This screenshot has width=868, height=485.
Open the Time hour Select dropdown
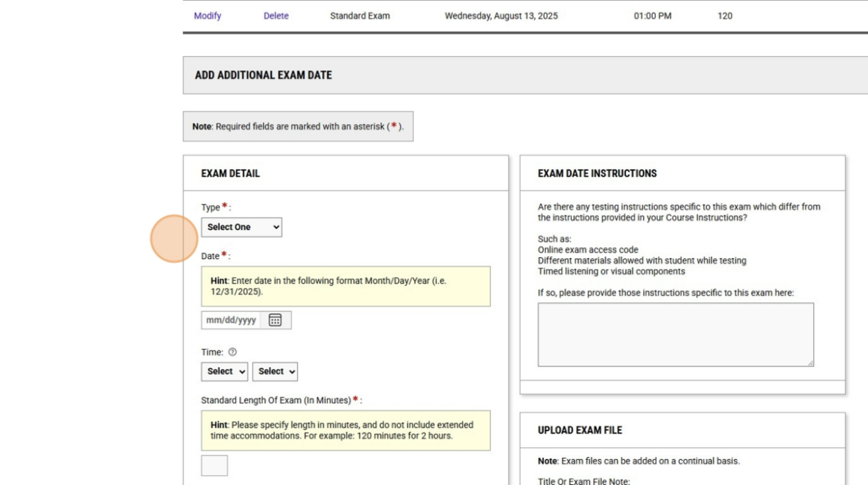coord(225,372)
